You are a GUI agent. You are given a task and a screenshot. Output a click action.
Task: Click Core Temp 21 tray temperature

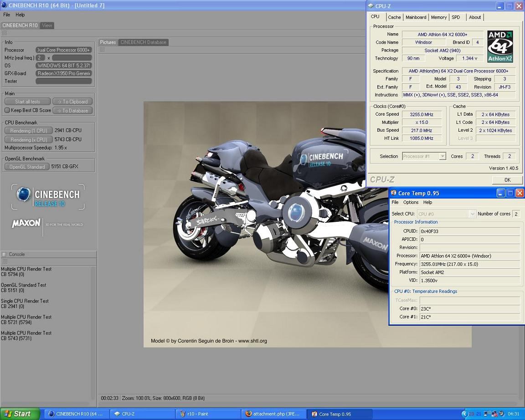coord(479,414)
